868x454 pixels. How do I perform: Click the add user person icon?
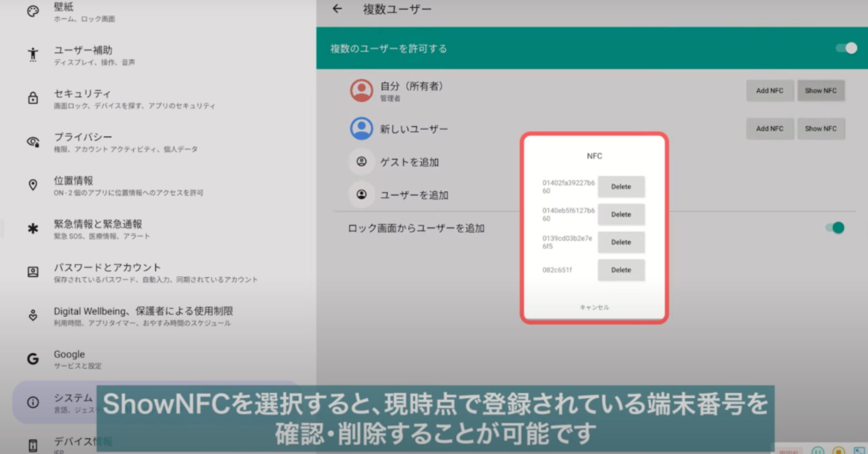tap(361, 195)
